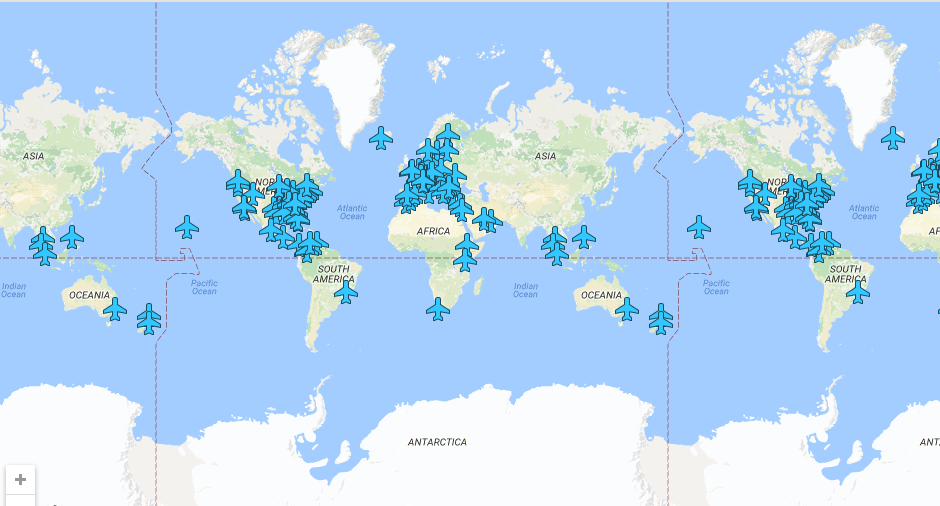This screenshot has height=506, width=940.
Task: Select the airplane marker off South Africa's coast
Action: click(x=438, y=309)
